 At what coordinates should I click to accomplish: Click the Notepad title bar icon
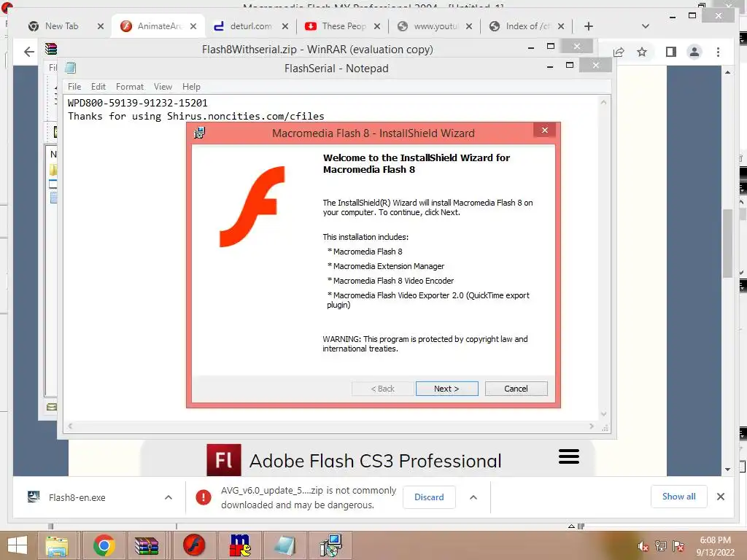70,68
